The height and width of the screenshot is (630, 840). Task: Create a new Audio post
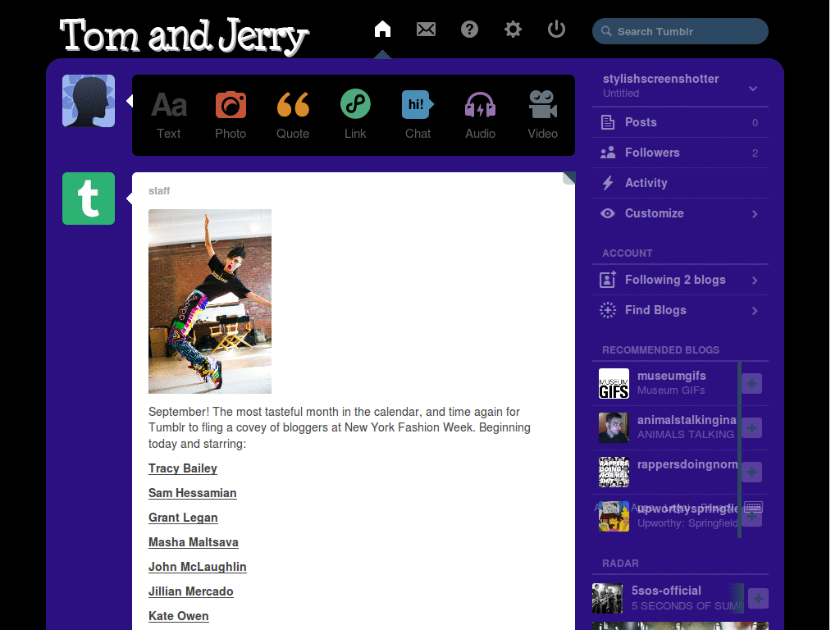point(480,115)
